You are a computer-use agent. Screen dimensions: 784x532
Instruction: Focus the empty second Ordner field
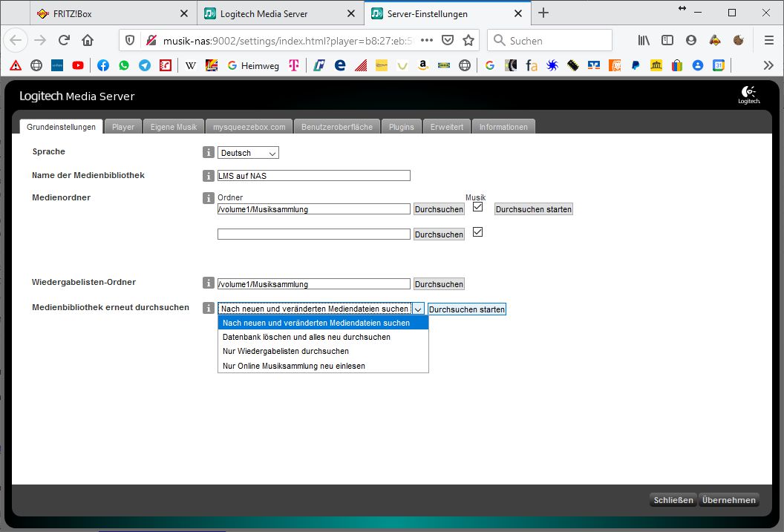pyautogui.click(x=313, y=234)
